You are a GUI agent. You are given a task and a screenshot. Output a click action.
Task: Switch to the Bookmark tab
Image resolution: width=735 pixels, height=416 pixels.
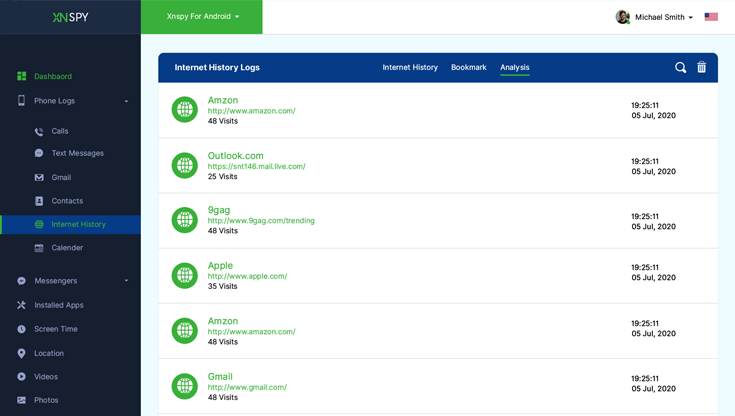coord(468,68)
